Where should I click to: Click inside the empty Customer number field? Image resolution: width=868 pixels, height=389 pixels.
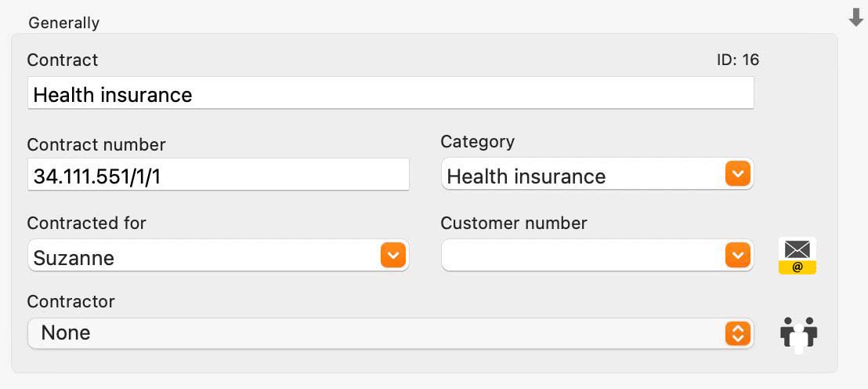click(583, 256)
